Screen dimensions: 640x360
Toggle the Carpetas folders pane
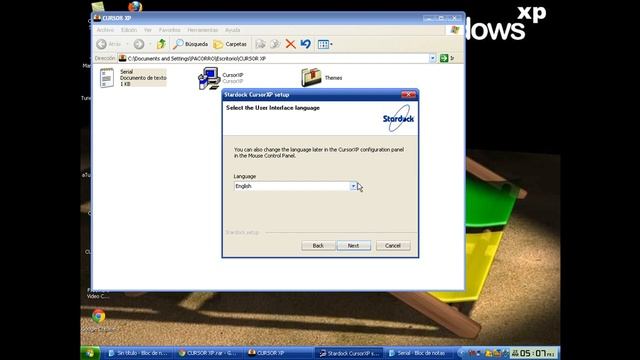(230, 44)
